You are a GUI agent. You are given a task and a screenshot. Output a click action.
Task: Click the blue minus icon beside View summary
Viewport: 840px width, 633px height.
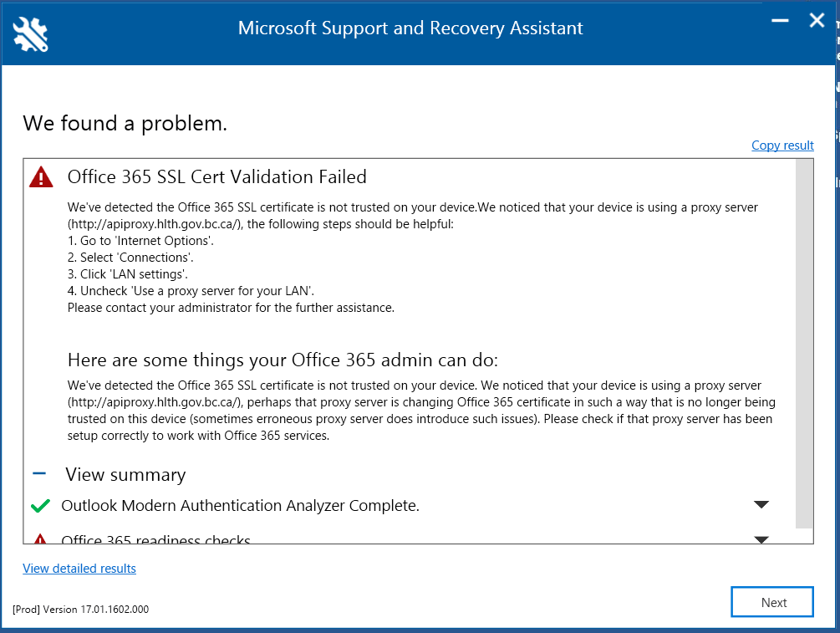(39, 473)
